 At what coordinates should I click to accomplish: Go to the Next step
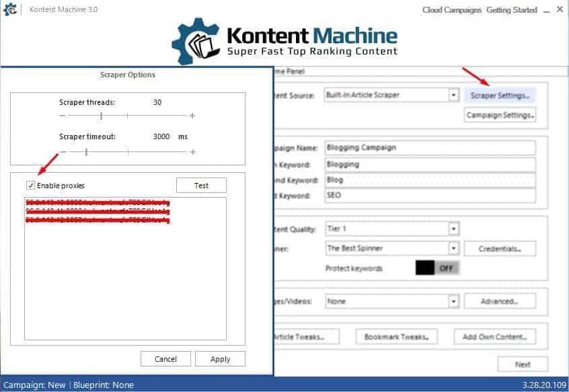click(x=523, y=364)
